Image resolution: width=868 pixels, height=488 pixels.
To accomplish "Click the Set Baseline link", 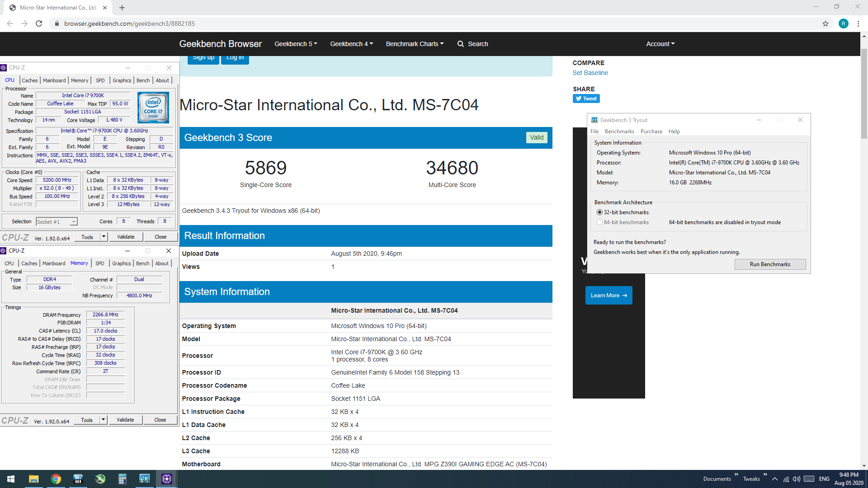I will (590, 73).
